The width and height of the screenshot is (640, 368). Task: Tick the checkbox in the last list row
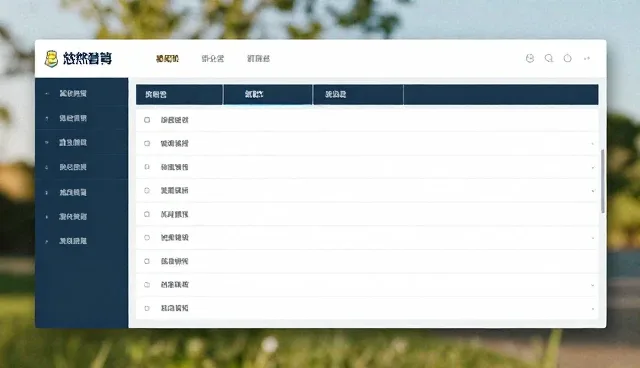point(147,308)
